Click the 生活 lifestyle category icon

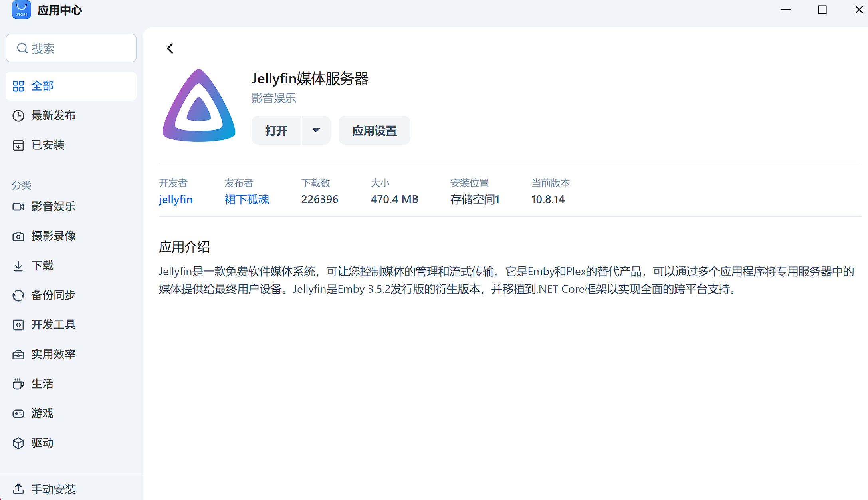pyautogui.click(x=18, y=384)
